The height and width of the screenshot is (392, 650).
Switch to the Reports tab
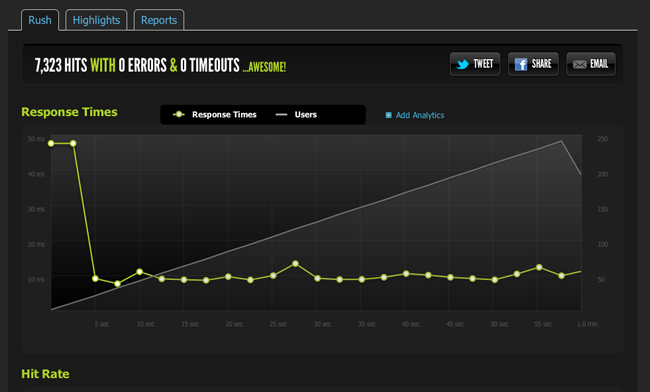tap(159, 20)
